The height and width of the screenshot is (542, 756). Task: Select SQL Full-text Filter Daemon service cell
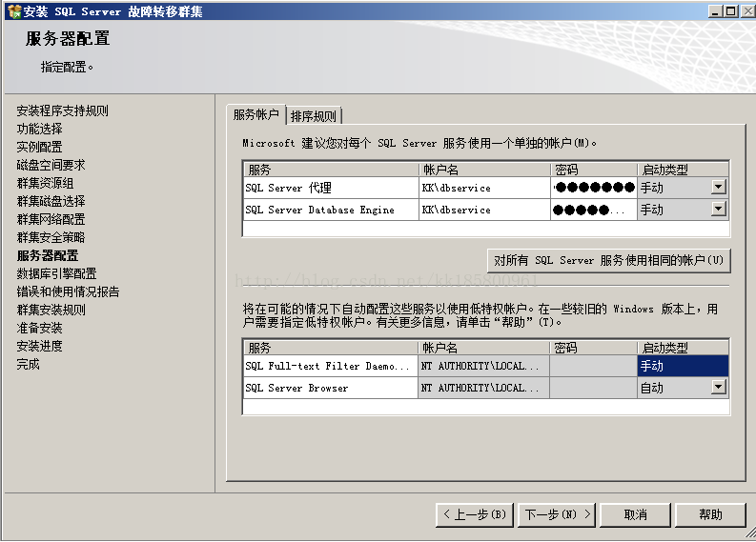[330, 366]
